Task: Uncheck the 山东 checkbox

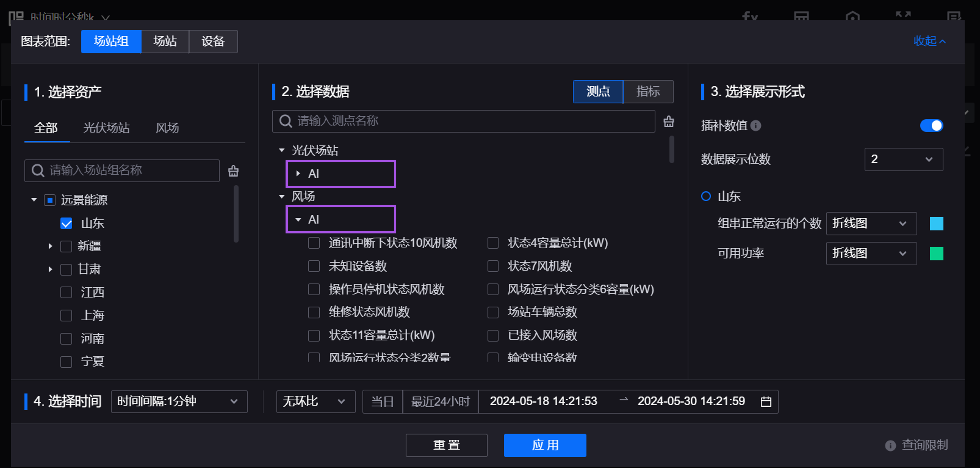Action: tap(66, 224)
